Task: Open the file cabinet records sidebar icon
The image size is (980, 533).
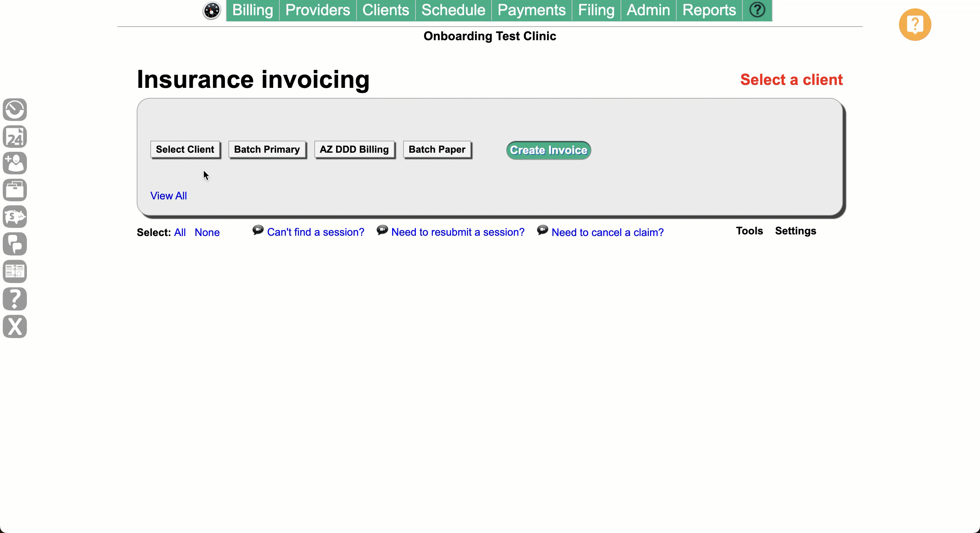Action: click(x=15, y=190)
